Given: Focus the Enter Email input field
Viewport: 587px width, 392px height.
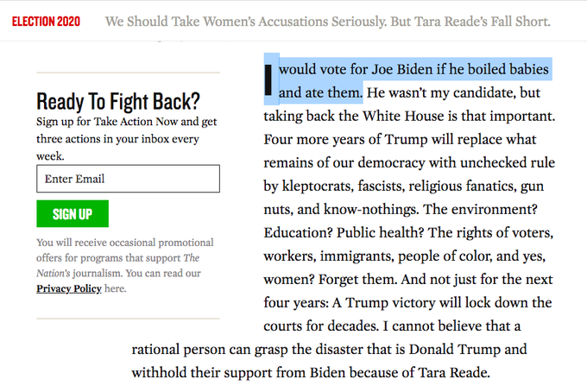Looking at the screenshot, I should tap(128, 179).
